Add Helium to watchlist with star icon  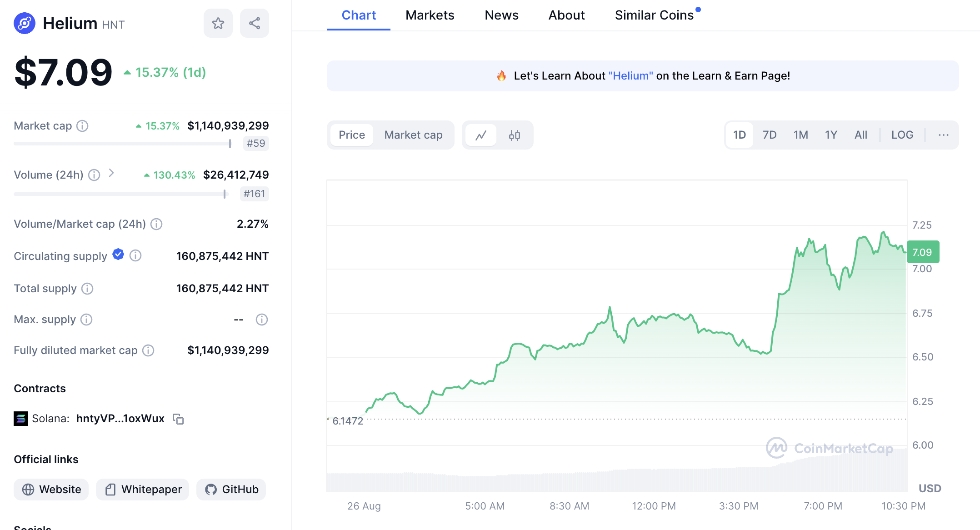tap(218, 23)
